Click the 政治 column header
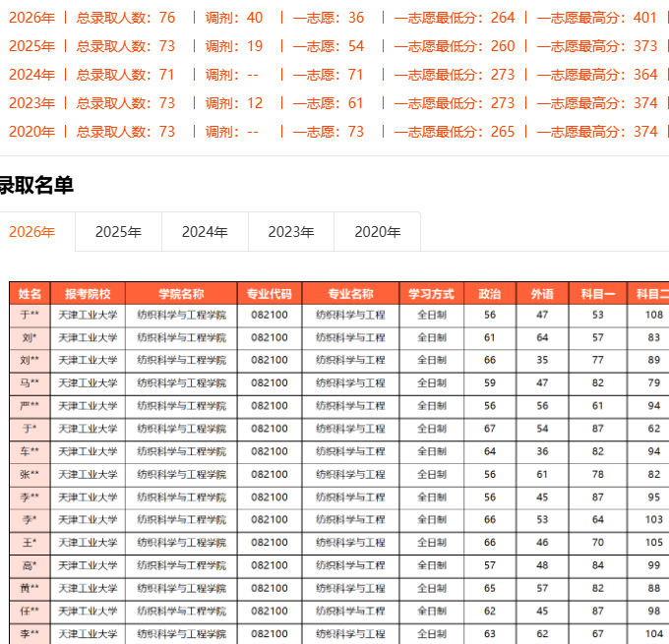 (490, 294)
